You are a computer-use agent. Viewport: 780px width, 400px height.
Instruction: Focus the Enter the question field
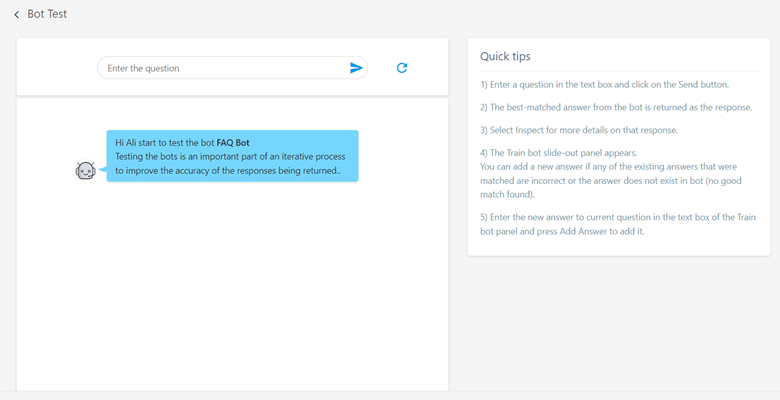(x=232, y=68)
